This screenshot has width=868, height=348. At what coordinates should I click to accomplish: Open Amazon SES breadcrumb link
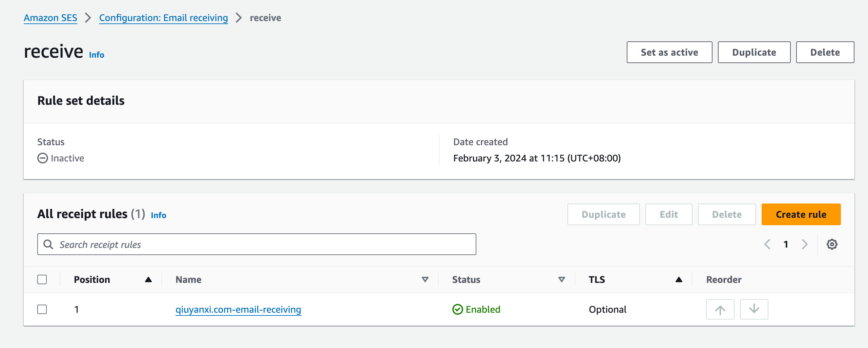(50, 18)
